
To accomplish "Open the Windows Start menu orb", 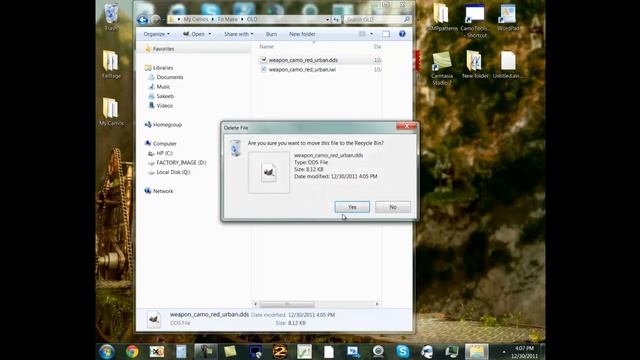I will coord(107,351).
